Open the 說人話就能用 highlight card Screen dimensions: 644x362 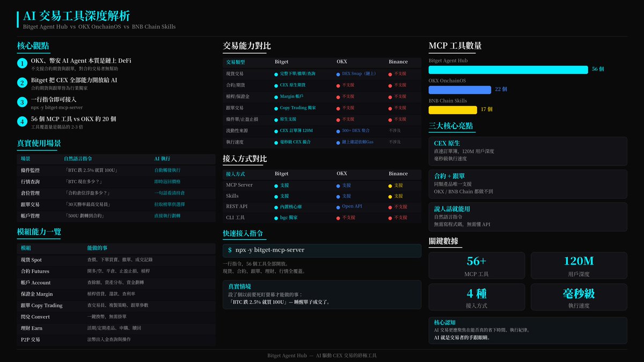[528, 217]
